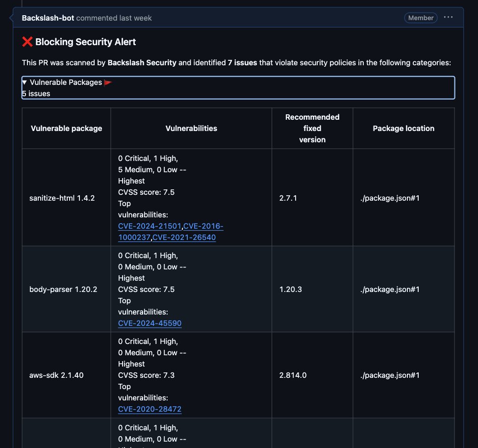The image size is (478, 448).
Task: Click the red flag next to Vulnerable Packages
Action: [108, 82]
